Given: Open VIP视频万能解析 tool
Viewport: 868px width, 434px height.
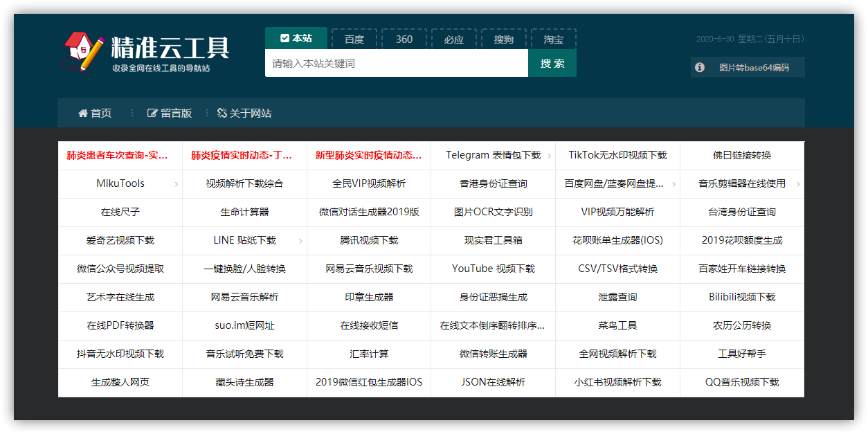Looking at the screenshot, I should pos(618,213).
